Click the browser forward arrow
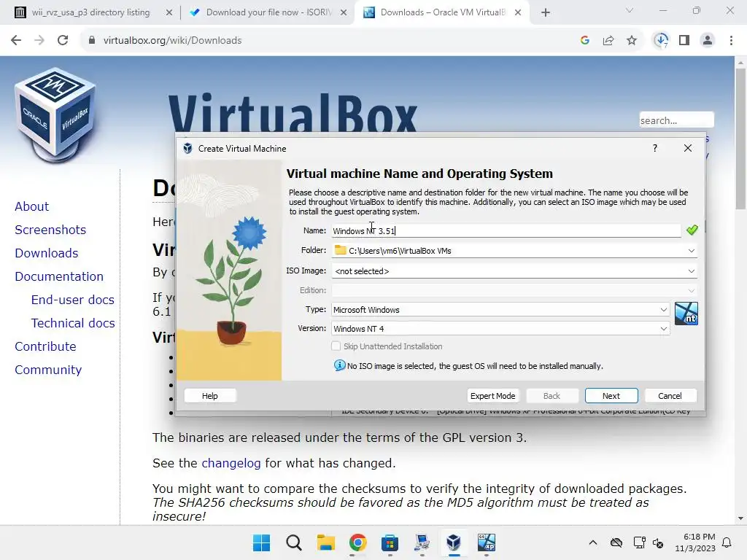Image resolution: width=747 pixels, height=560 pixels. click(39, 41)
